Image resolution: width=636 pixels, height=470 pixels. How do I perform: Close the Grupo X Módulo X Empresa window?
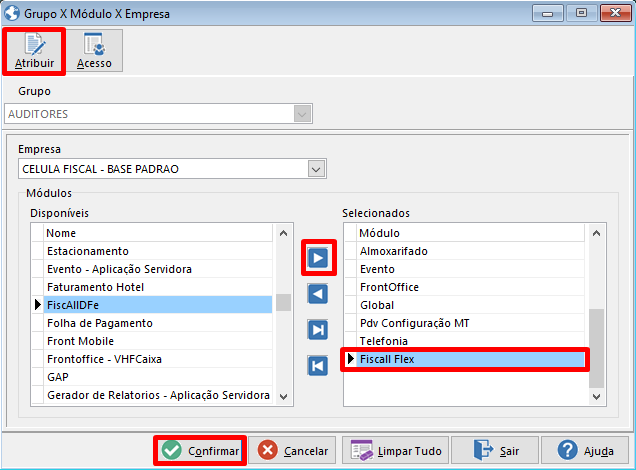click(x=615, y=13)
